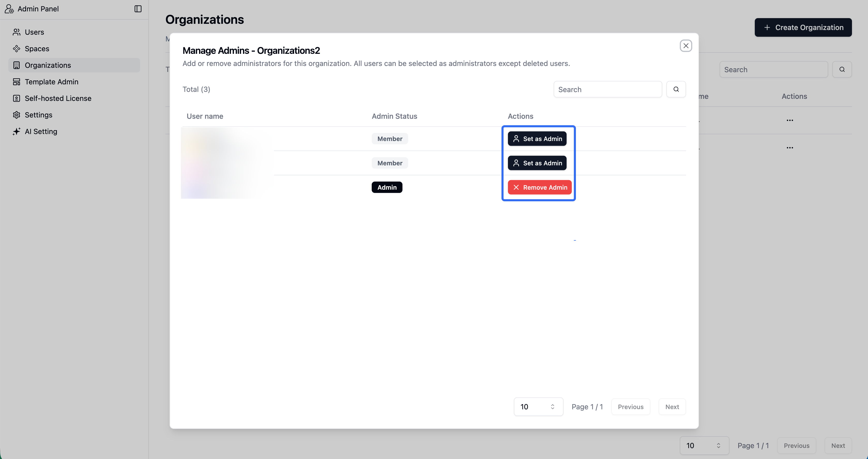Focus the Search field in Manage Admins
The width and height of the screenshot is (868, 459).
click(x=607, y=89)
